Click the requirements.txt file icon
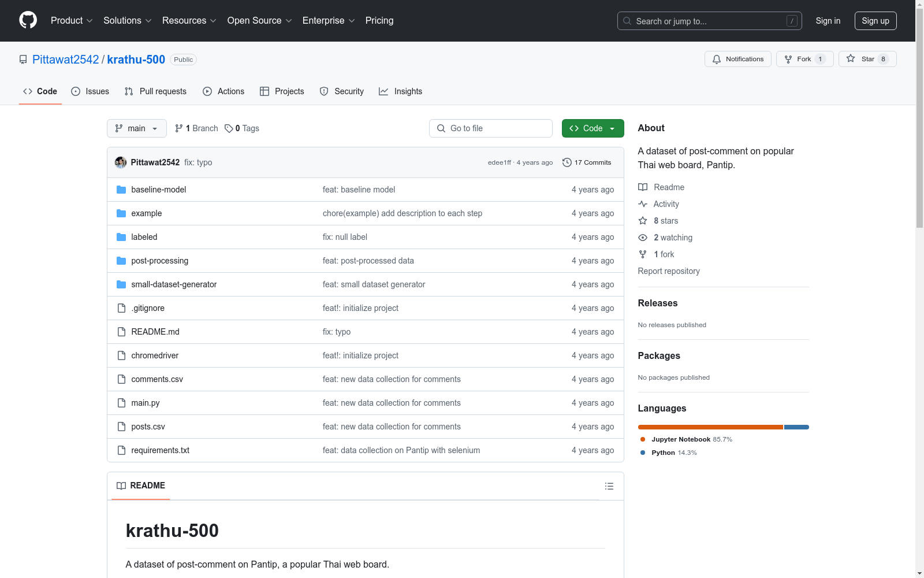This screenshot has height=578, width=924. coord(121,450)
